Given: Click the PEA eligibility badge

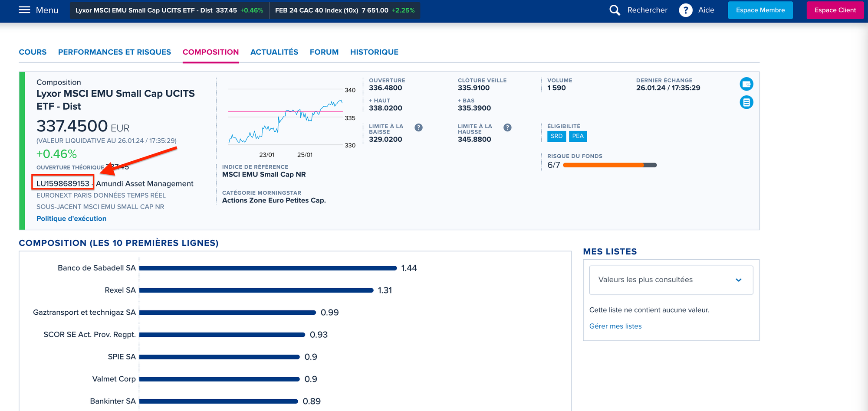Looking at the screenshot, I should [578, 136].
